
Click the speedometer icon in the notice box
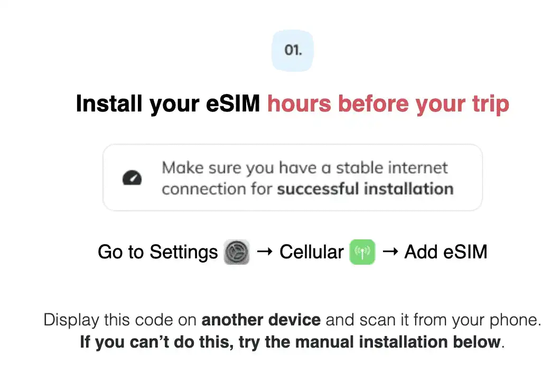(132, 179)
